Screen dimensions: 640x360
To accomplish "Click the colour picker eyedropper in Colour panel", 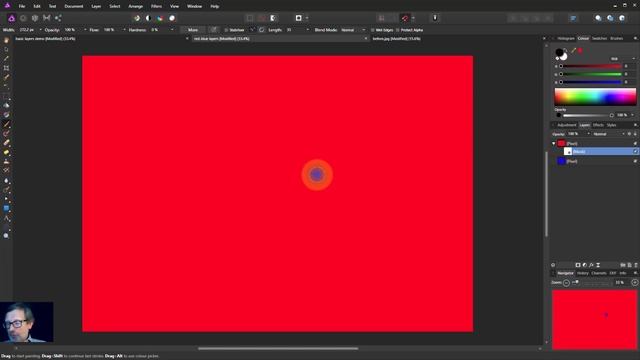I will 573,51.
